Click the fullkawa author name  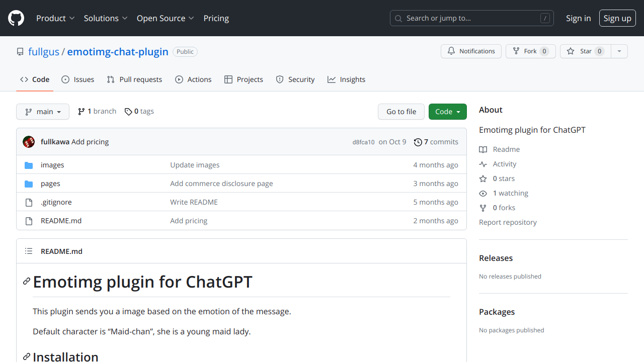click(x=55, y=142)
